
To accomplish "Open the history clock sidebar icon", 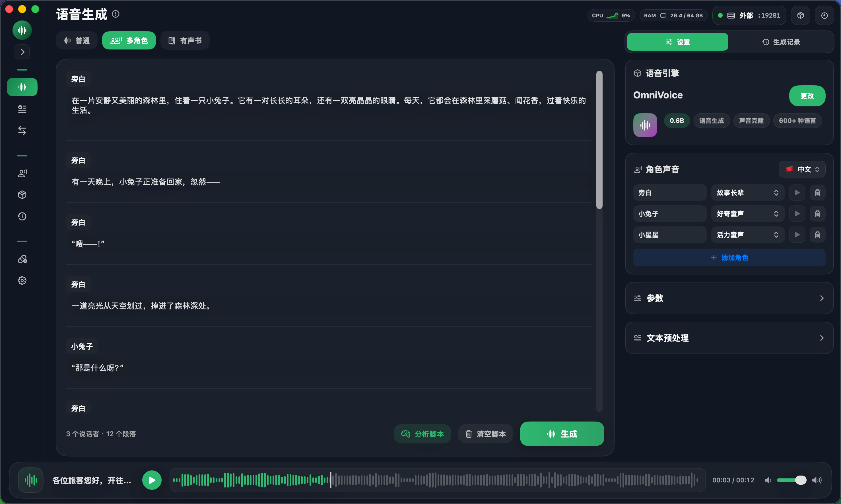I will coord(22,216).
